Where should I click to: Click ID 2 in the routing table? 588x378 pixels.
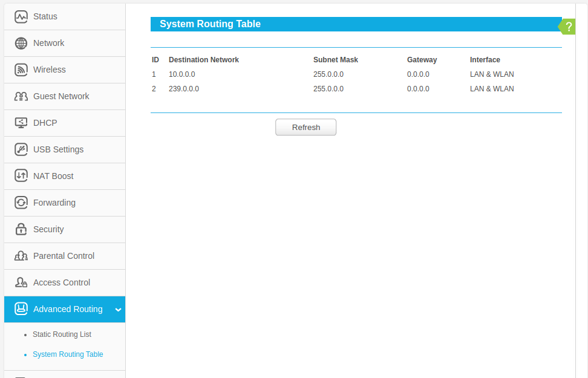coord(154,89)
